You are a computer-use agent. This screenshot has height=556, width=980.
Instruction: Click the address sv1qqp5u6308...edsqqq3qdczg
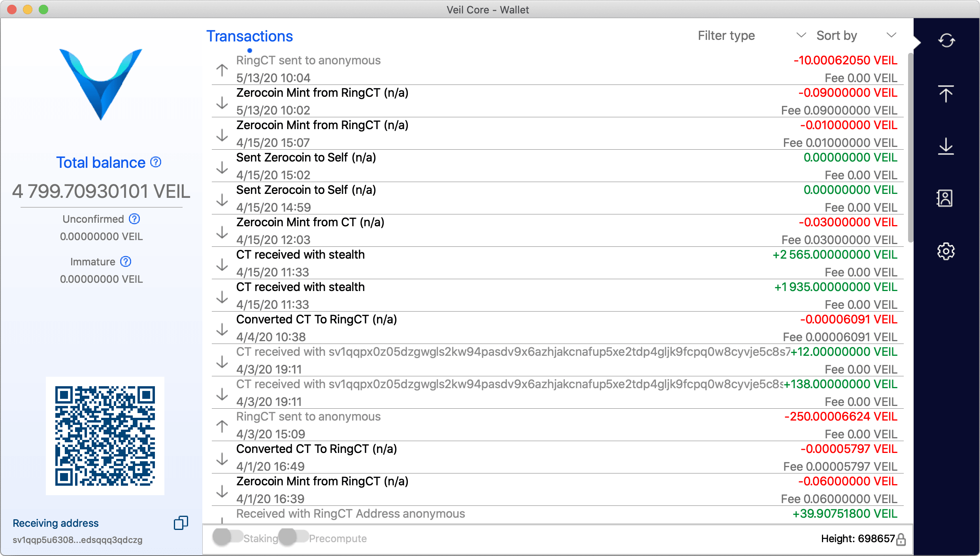click(77, 540)
